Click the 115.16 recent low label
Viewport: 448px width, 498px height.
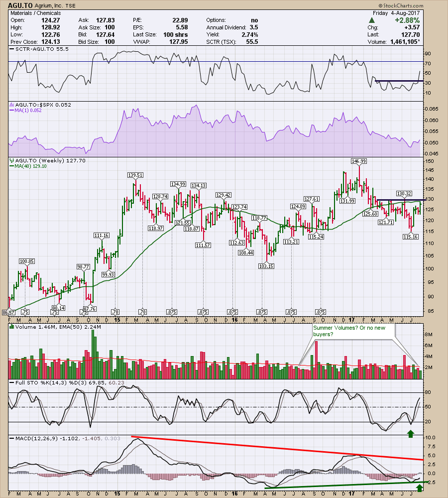pyautogui.click(x=410, y=237)
